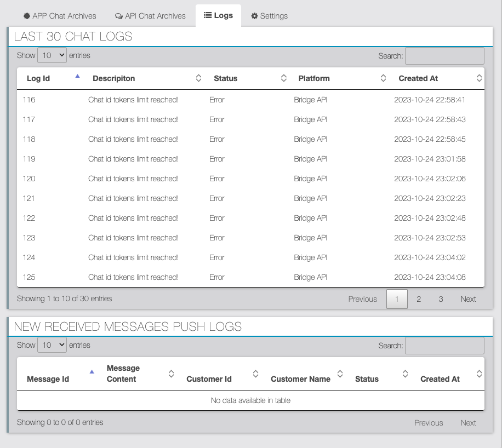Screen dimensions: 502x448
Task: Click Created At sort icon in chat logs
Action: tap(480, 78)
